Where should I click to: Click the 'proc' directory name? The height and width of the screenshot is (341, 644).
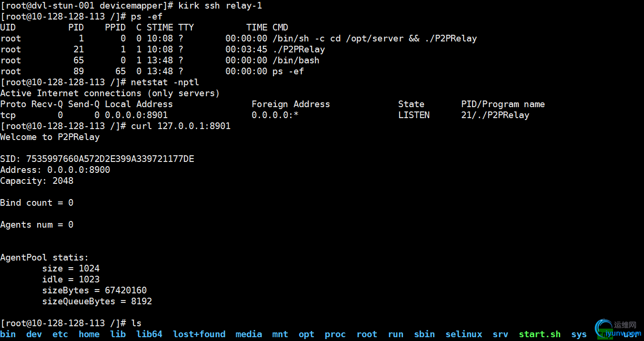(x=335, y=334)
